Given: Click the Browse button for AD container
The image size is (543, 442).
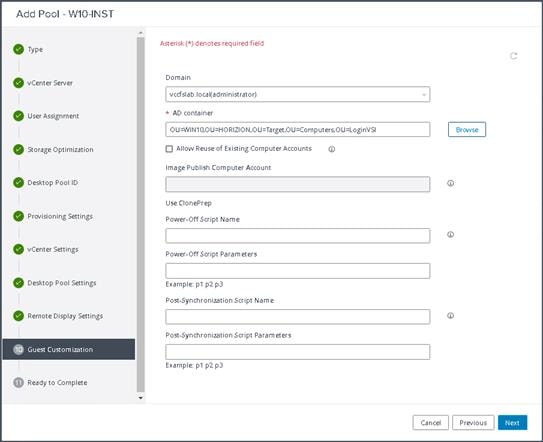Looking at the screenshot, I should click(467, 130).
